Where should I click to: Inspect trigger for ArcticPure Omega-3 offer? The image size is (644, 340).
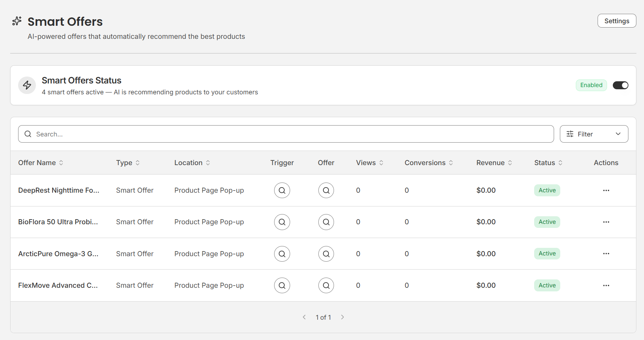282,254
